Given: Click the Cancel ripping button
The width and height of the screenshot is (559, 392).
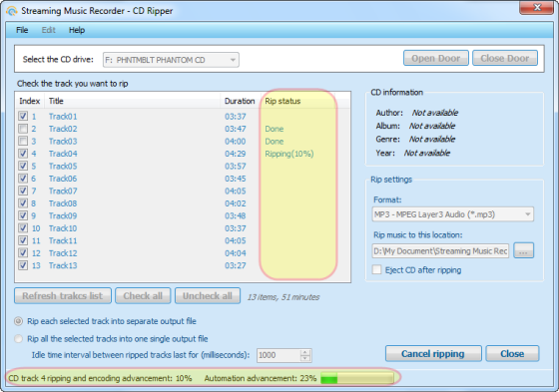Looking at the screenshot, I should point(433,353).
